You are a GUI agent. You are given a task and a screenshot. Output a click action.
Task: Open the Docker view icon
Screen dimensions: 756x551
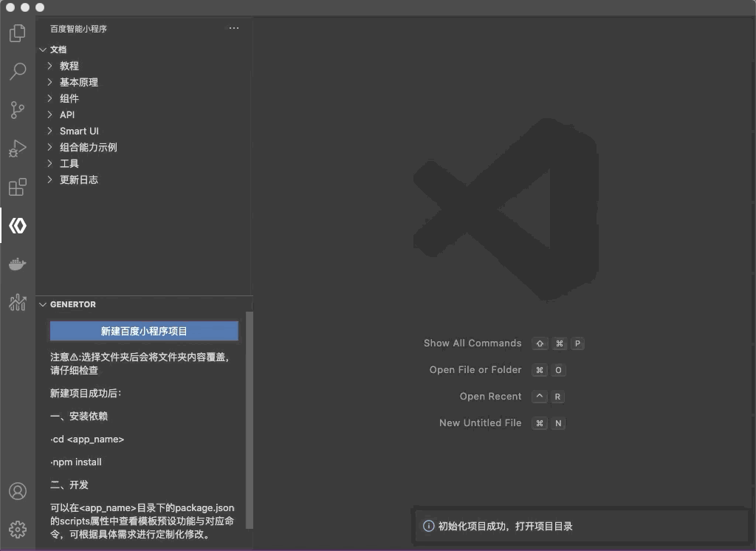[18, 264]
